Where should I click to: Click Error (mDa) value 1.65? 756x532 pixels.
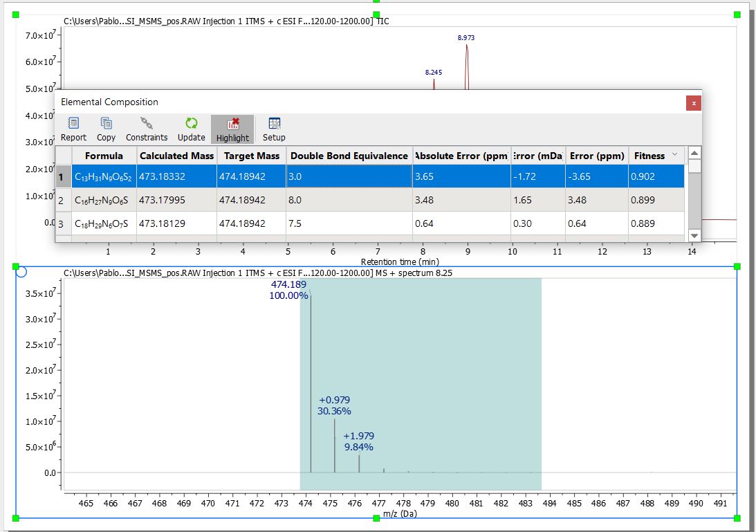pos(523,200)
